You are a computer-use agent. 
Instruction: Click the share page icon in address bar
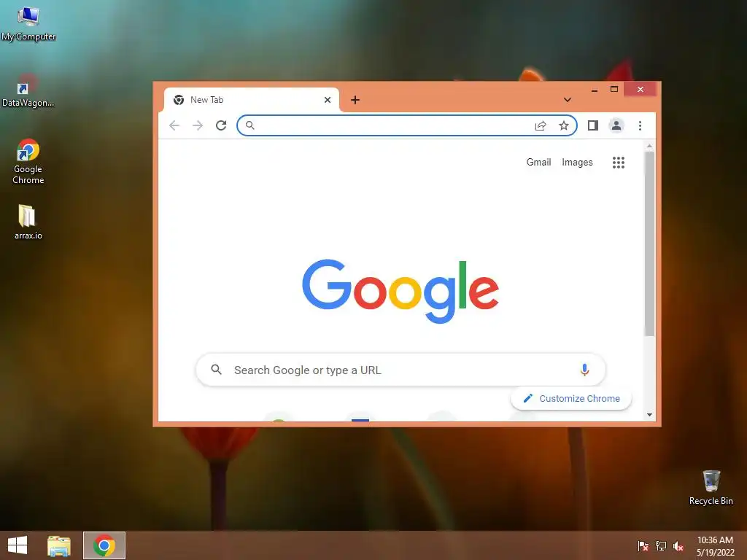pos(541,125)
